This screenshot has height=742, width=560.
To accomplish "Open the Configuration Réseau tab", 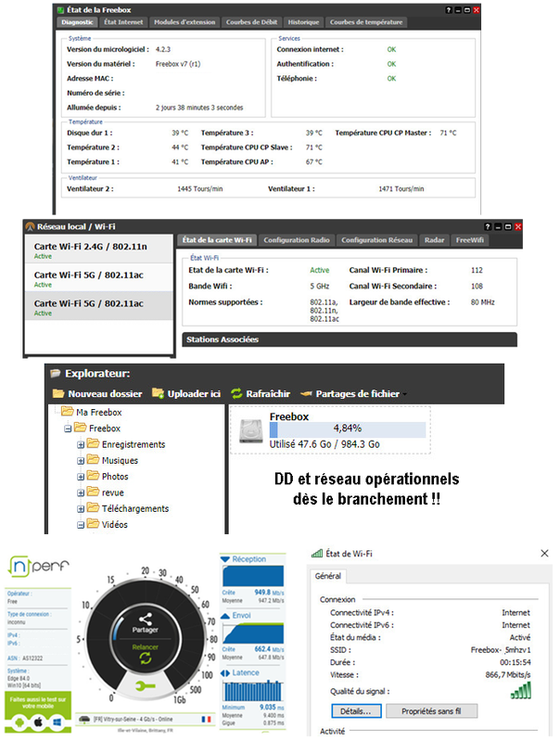I will click(377, 240).
